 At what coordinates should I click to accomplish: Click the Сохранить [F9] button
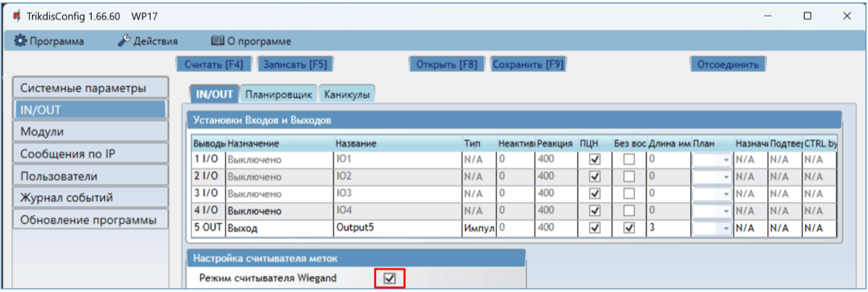pos(528,64)
